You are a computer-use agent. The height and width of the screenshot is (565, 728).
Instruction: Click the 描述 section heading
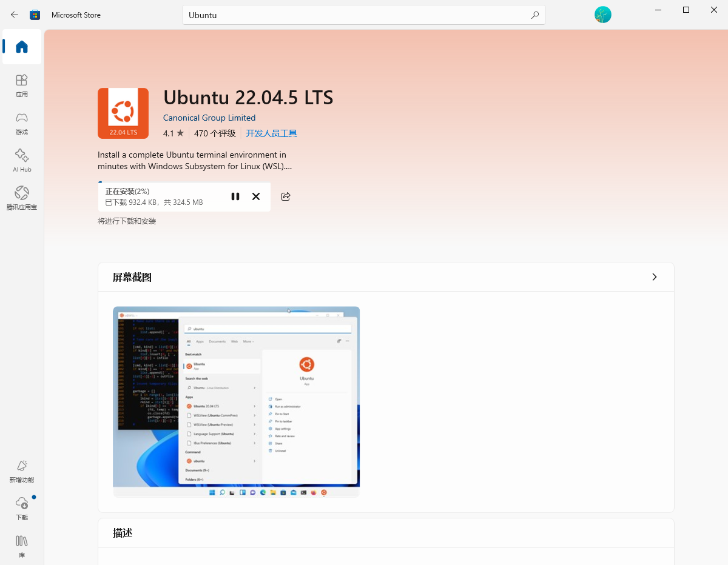[123, 533]
